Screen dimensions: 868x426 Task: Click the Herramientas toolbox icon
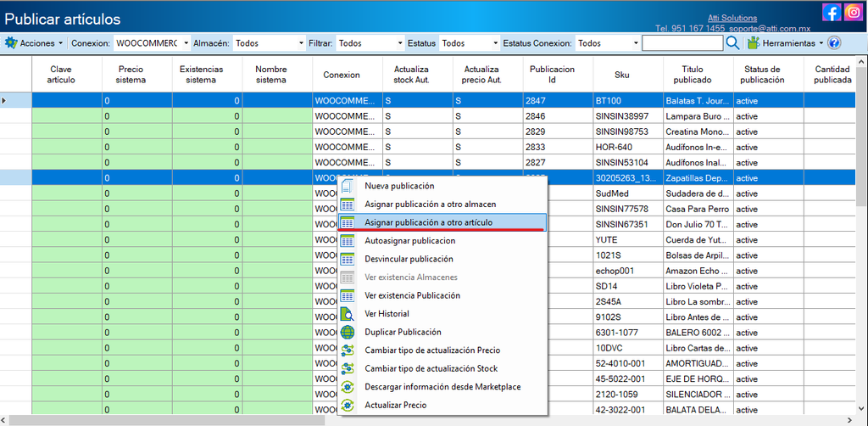pos(753,42)
